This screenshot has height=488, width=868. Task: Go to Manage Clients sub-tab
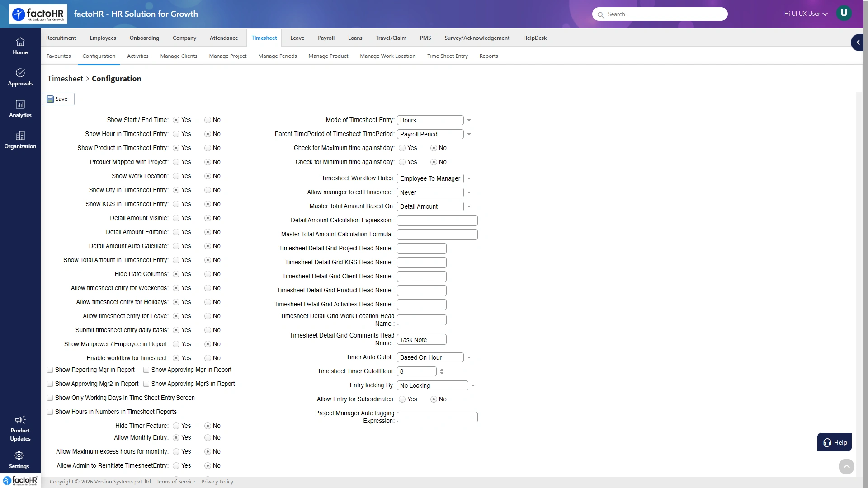point(179,56)
